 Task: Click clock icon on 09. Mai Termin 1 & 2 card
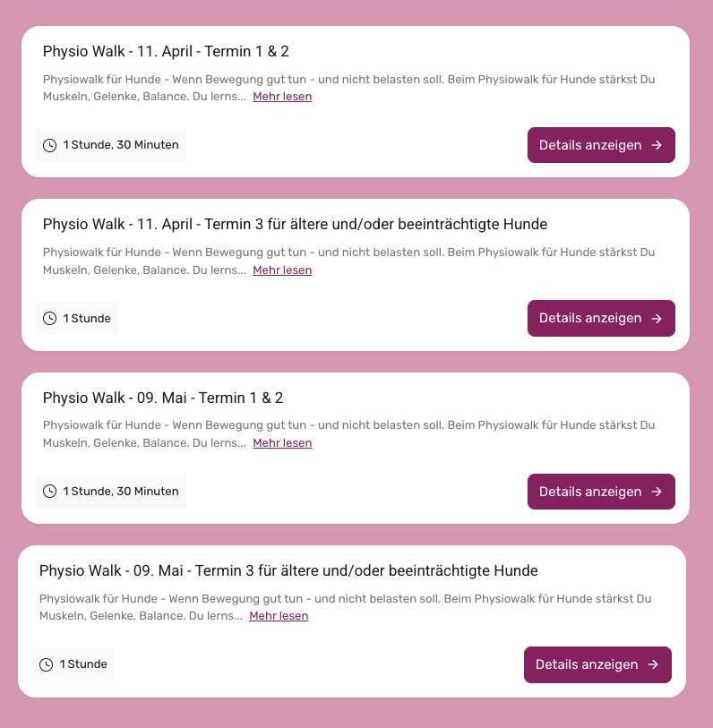point(50,492)
